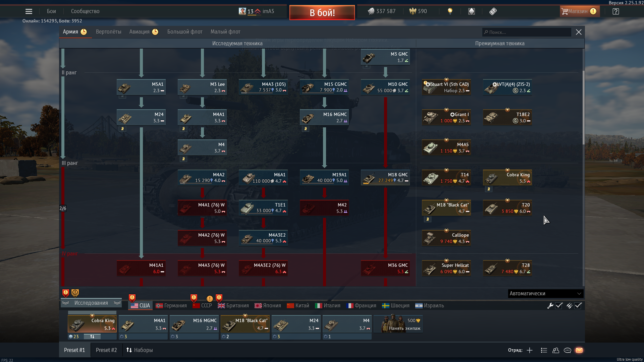Toggle the auto-refill ammo checkbox
Screen dimensions: 644x362
[x=578, y=306]
